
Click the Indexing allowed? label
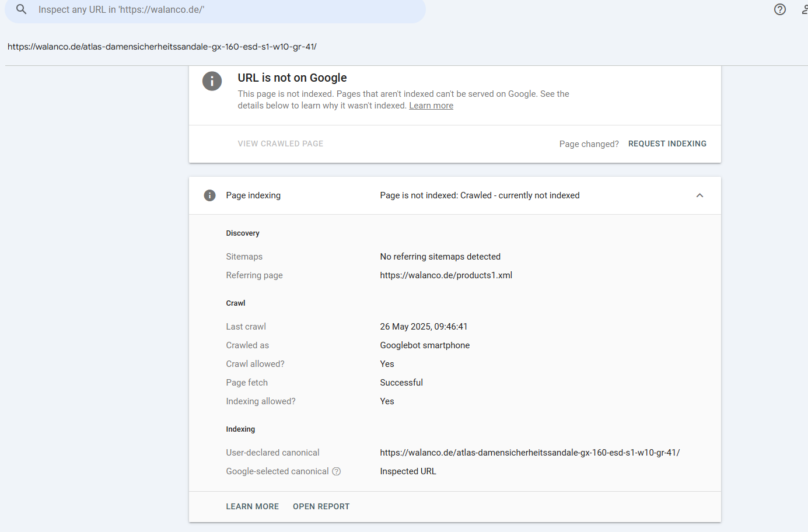tap(261, 401)
